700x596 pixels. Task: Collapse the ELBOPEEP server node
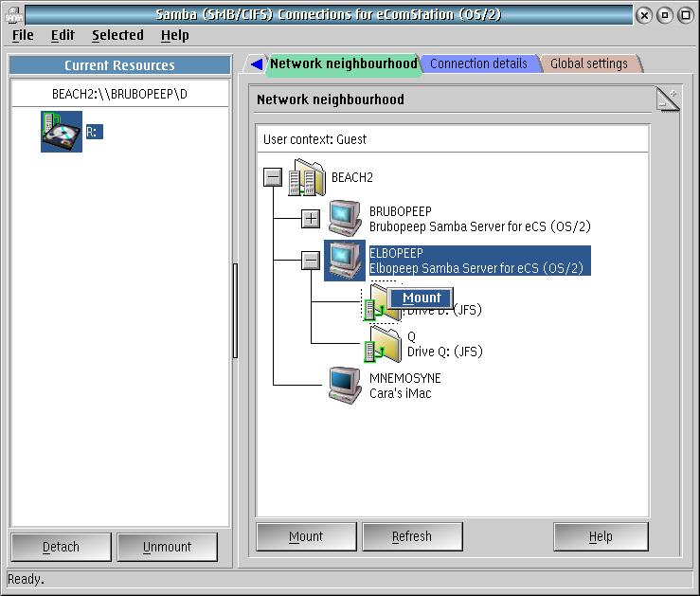point(311,261)
